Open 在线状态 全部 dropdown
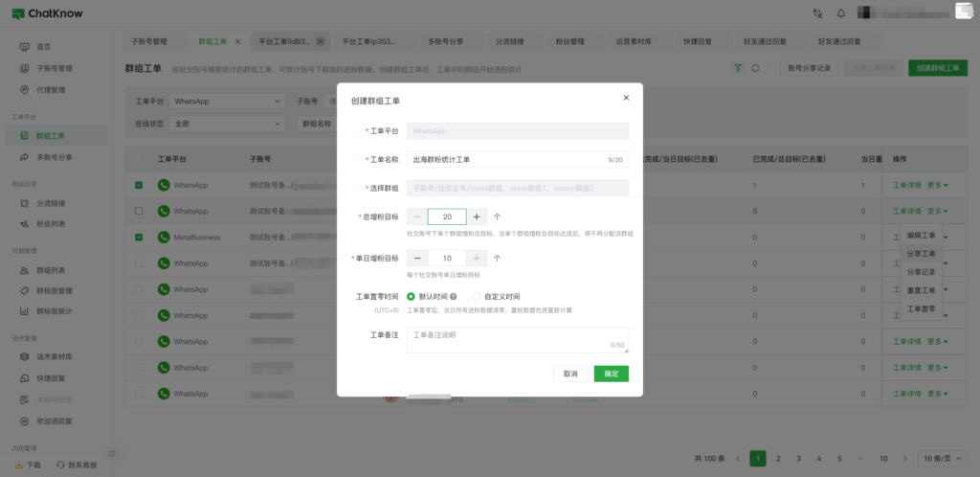 click(228, 124)
